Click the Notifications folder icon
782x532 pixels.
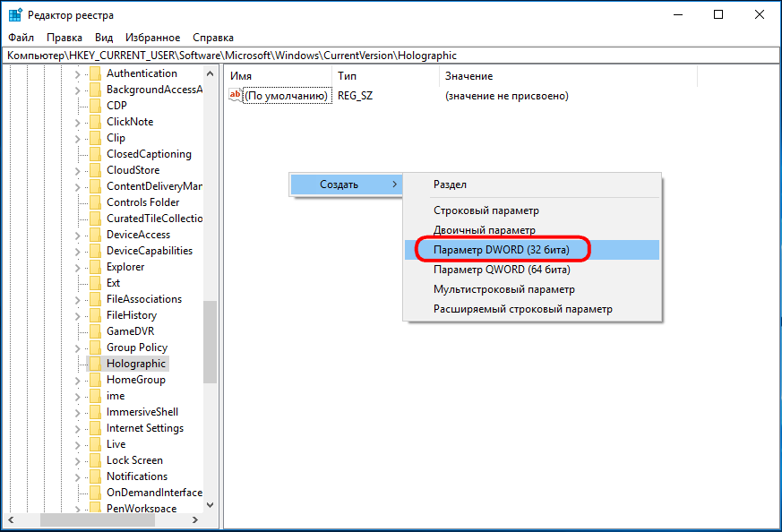95,476
